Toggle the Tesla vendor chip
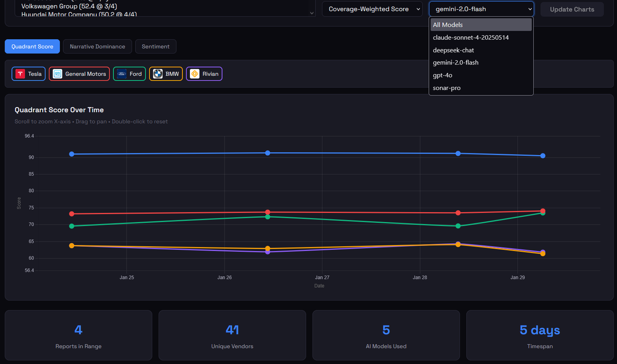The height and width of the screenshot is (364, 617). (x=29, y=74)
